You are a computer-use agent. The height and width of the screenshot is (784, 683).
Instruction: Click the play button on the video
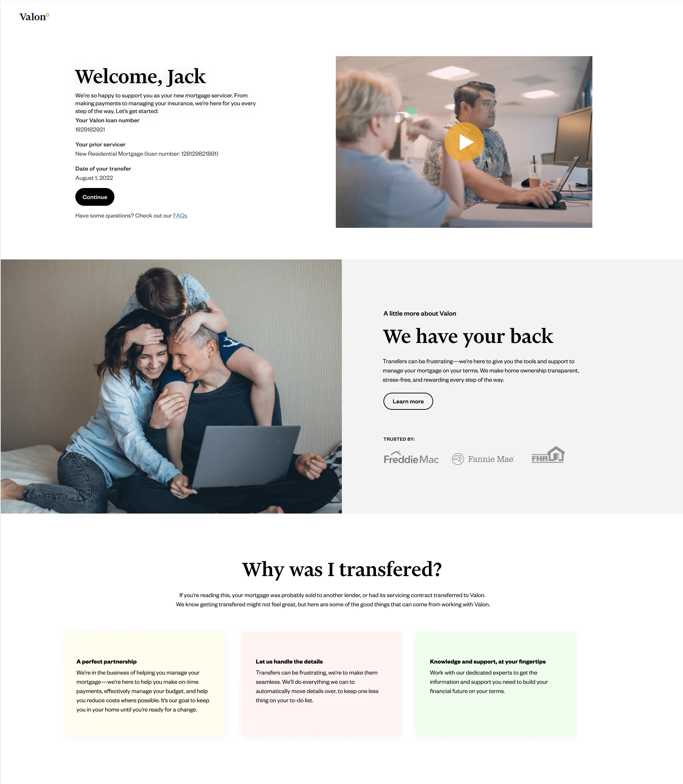[464, 141]
